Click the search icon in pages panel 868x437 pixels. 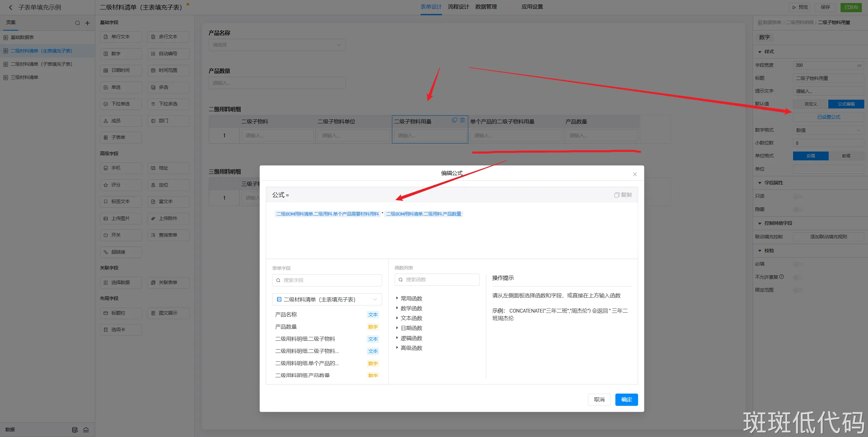click(77, 23)
